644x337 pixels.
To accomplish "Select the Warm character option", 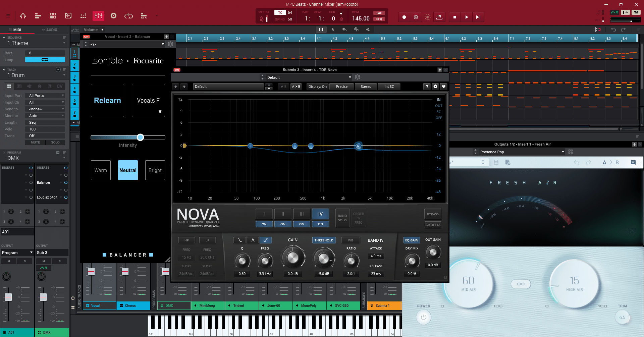I will pos(101,170).
